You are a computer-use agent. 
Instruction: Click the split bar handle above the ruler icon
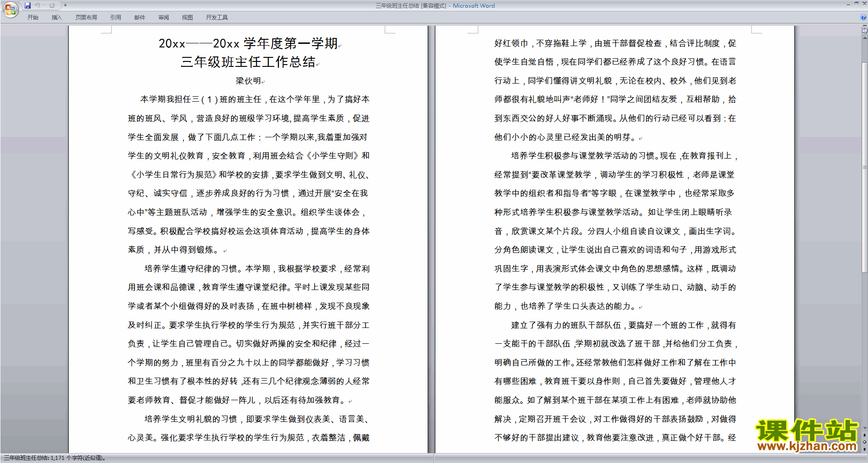865,25
